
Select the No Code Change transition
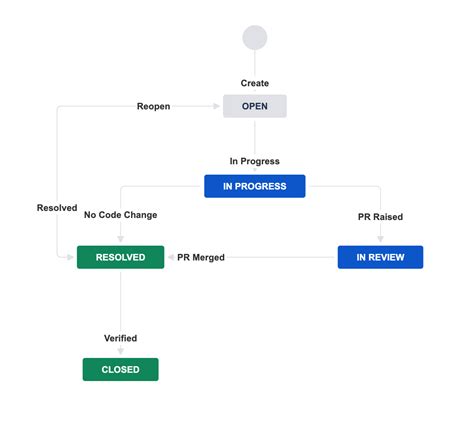click(120, 215)
